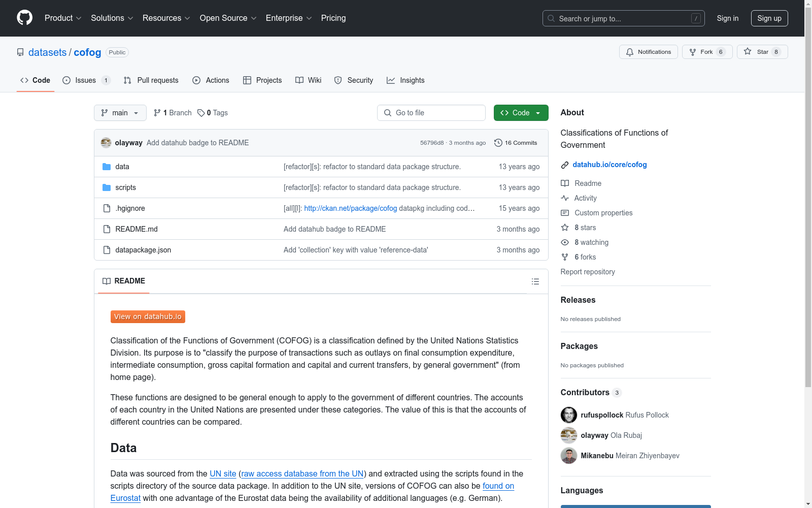Switch to the Insights tab

(x=405, y=80)
